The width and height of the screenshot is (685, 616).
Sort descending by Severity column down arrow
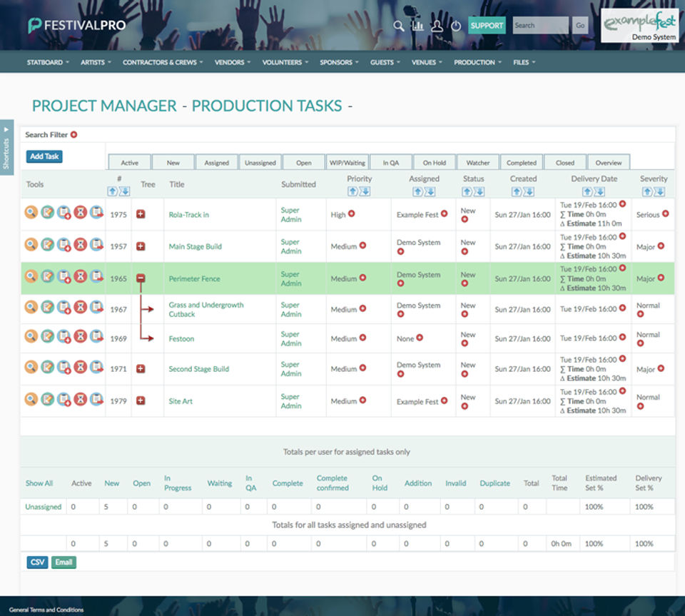point(660,191)
